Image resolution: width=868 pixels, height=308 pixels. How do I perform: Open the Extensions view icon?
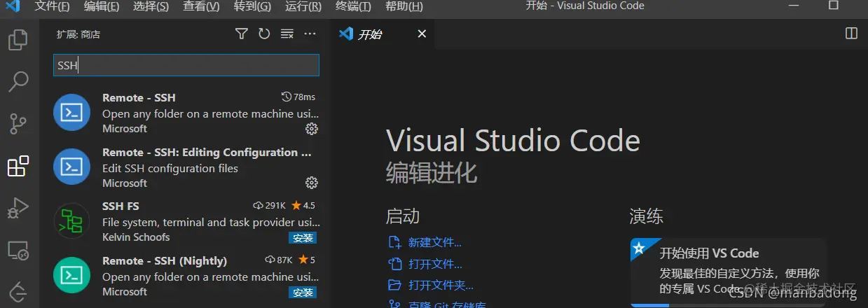tap(18, 166)
